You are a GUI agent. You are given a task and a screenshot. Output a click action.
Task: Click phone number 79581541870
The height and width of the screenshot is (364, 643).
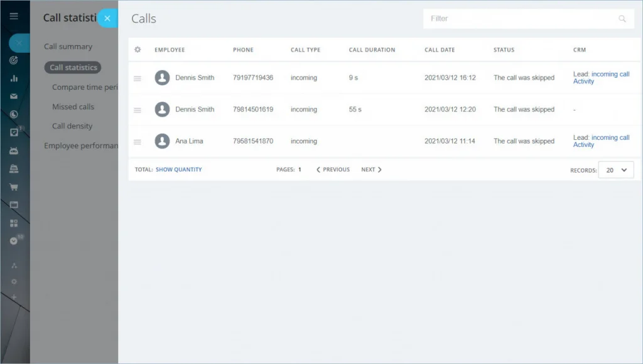click(253, 141)
